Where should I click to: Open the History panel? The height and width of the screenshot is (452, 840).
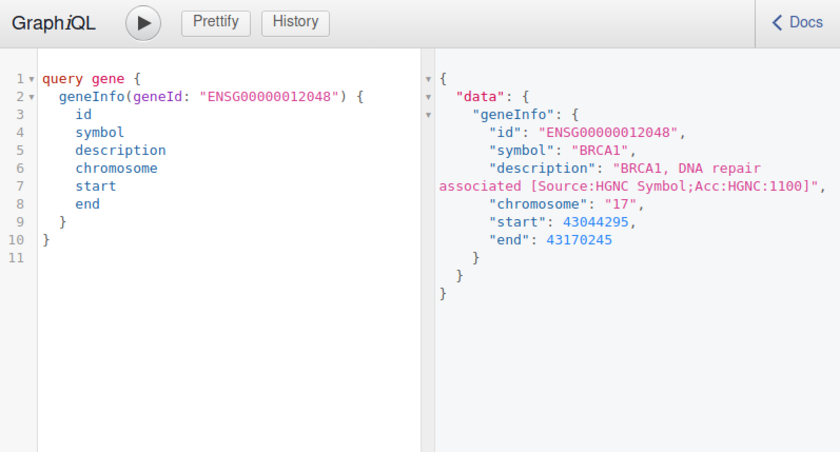pyautogui.click(x=295, y=23)
